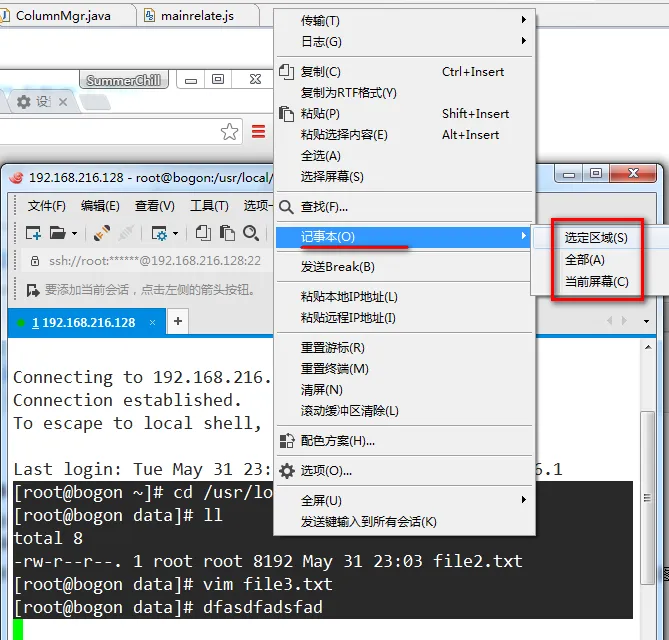
Task: Choose 粘贴本地IP地址(L) menu entry
Action: pyautogui.click(x=404, y=297)
